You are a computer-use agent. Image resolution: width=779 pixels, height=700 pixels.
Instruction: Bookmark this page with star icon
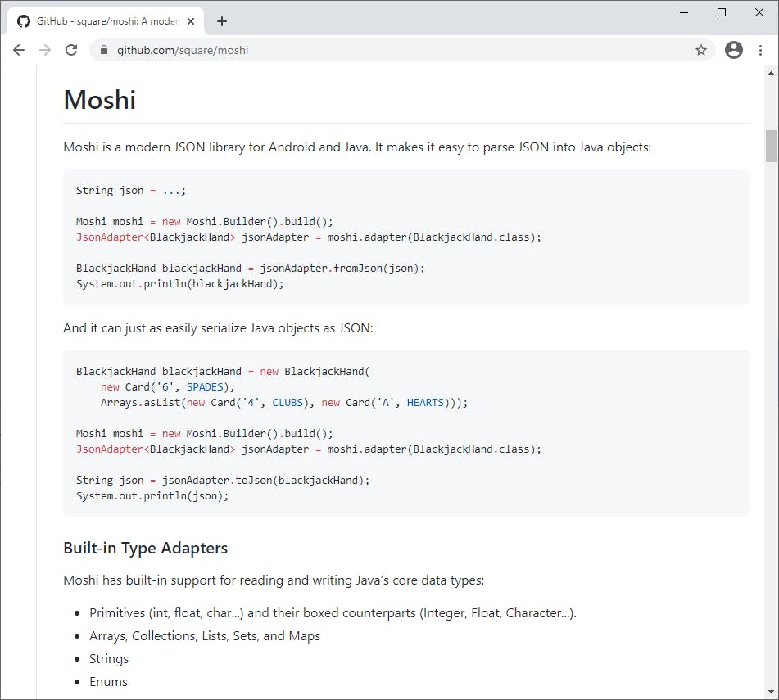(701, 50)
